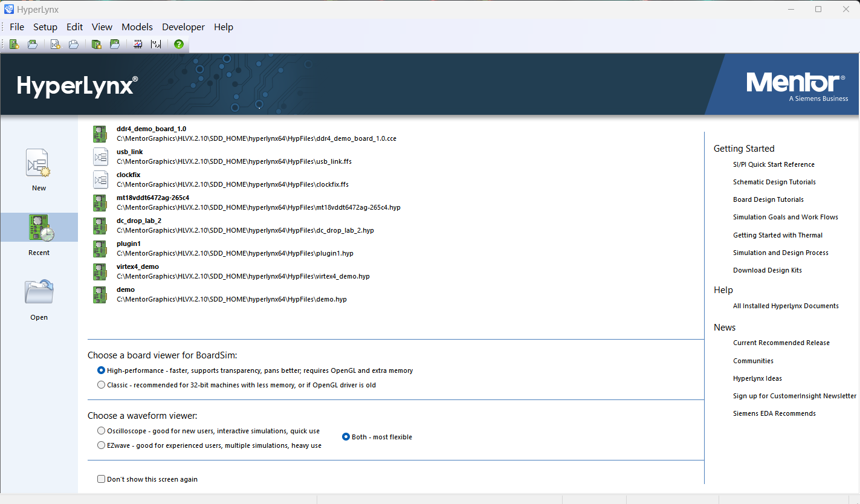Image resolution: width=860 pixels, height=504 pixels.
Task: Choose EZwave waveform viewer option
Action: tap(101, 445)
